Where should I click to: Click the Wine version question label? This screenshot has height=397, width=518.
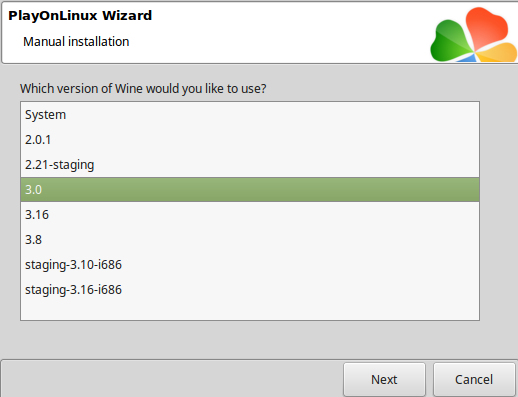[x=143, y=89]
